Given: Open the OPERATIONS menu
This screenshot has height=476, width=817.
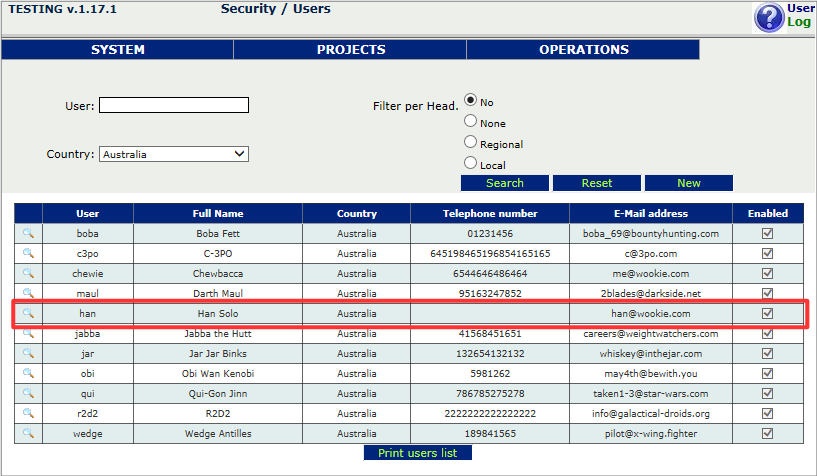Looking at the screenshot, I should 584,49.
